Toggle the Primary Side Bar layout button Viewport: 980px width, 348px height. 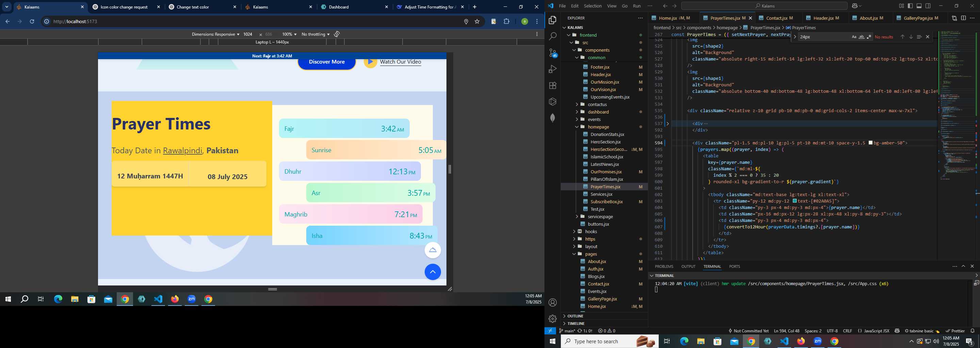click(910, 6)
